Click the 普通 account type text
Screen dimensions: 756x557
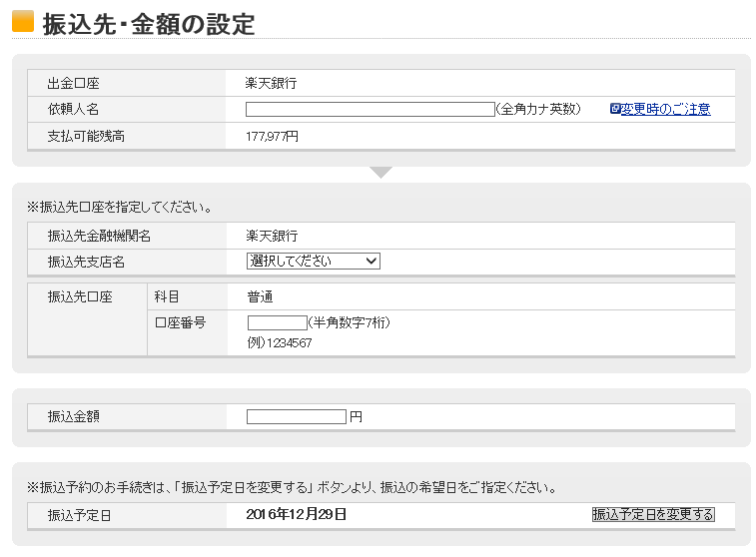pos(261,296)
